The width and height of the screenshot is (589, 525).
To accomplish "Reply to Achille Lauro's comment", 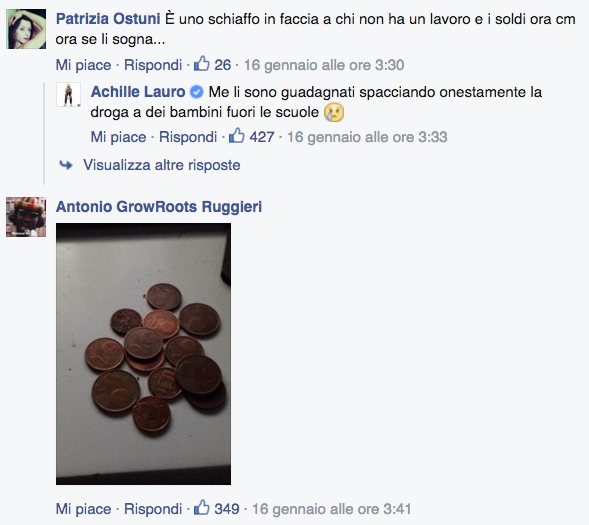I will pyautogui.click(x=188, y=137).
